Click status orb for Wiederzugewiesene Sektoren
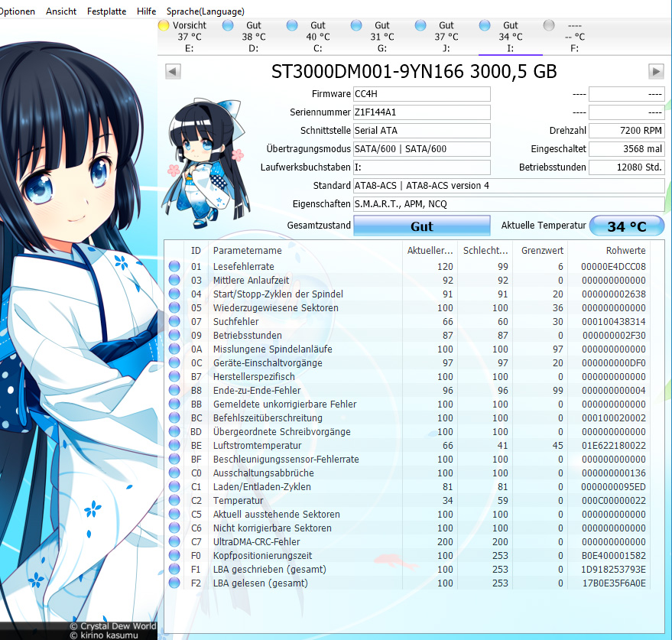Image resolution: width=672 pixels, height=640 pixels. click(174, 307)
